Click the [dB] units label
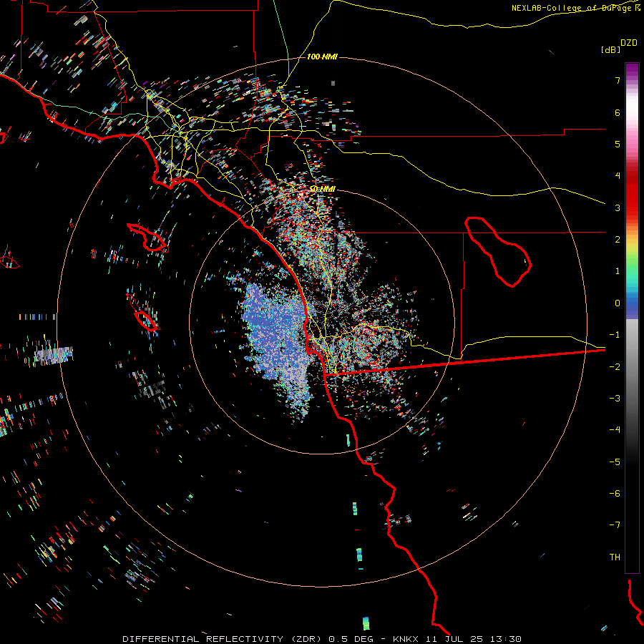This screenshot has height=644, width=644. (x=610, y=49)
